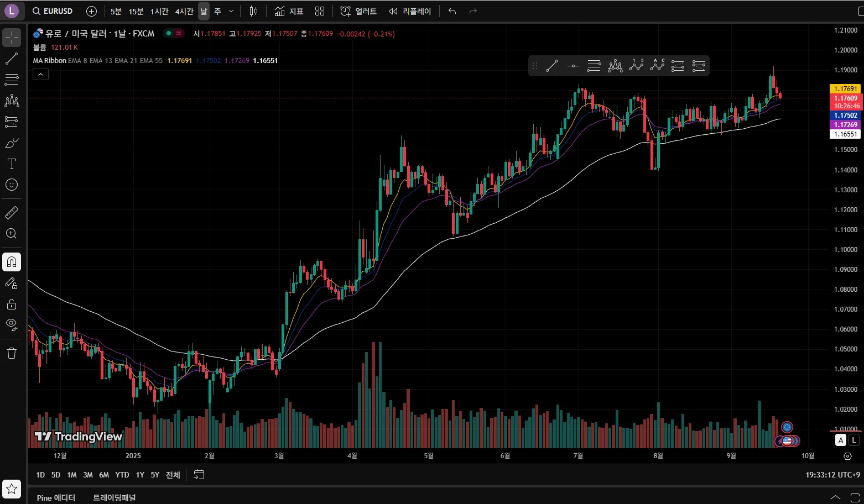
Task: Expand the time interval dropdown chevron
Action: point(231,11)
